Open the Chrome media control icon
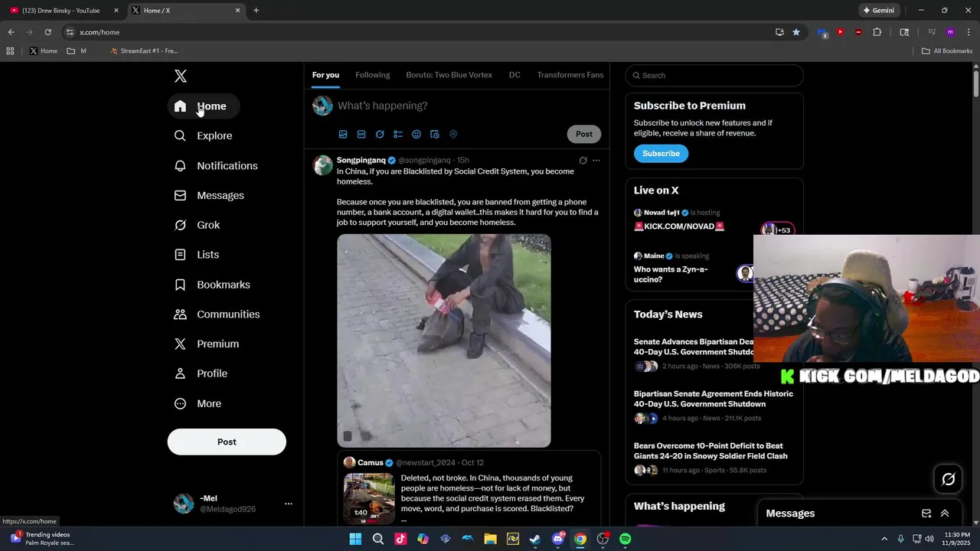Viewport: 980px width, 551px height. pos(932,32)
